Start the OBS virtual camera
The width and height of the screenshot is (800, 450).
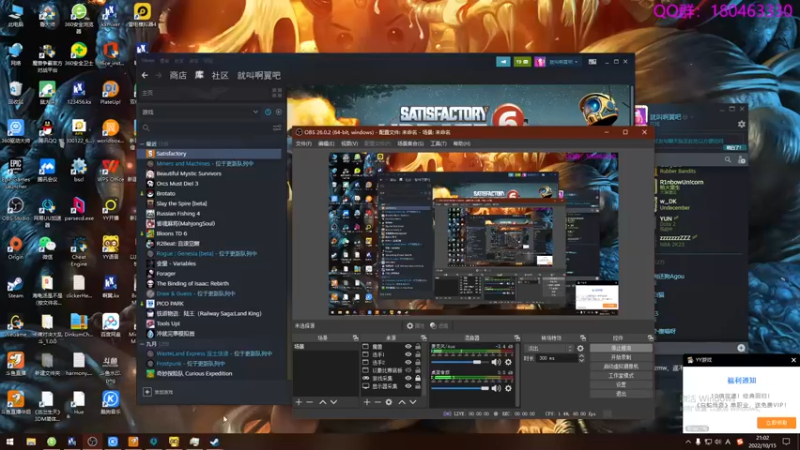click(621, 366)
